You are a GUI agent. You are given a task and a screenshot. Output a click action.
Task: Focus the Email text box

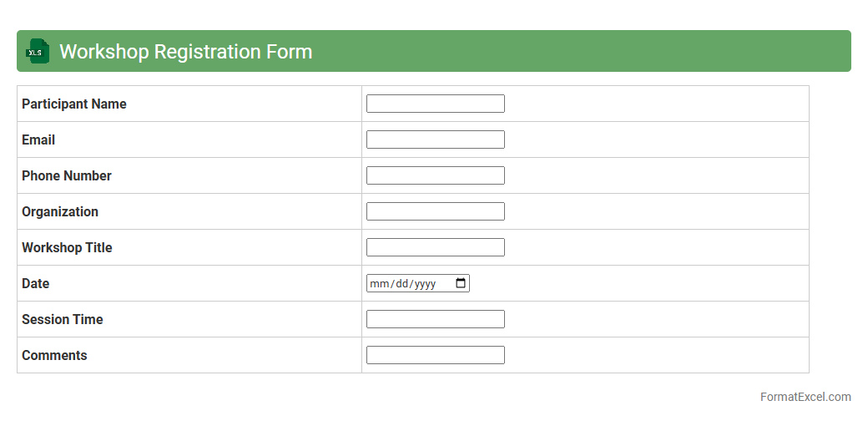pos(435,139)
